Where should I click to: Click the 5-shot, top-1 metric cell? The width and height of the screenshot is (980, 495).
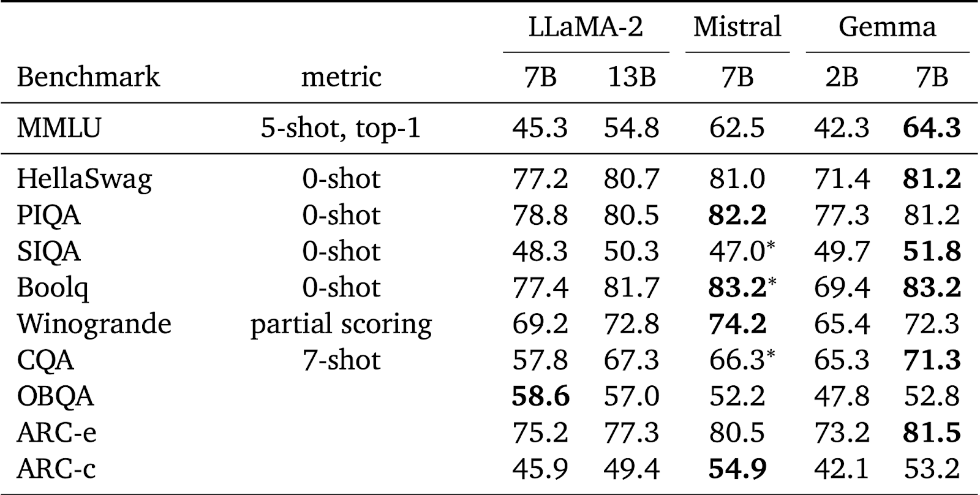341,129
